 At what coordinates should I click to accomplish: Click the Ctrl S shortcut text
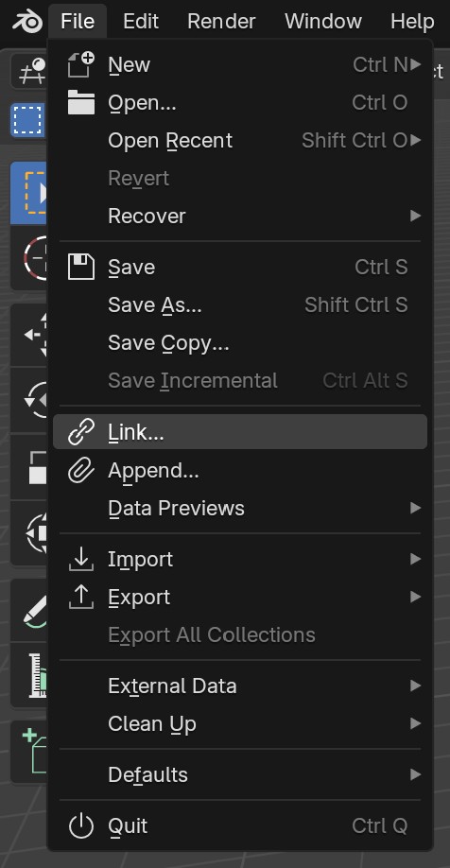(381, 267)
